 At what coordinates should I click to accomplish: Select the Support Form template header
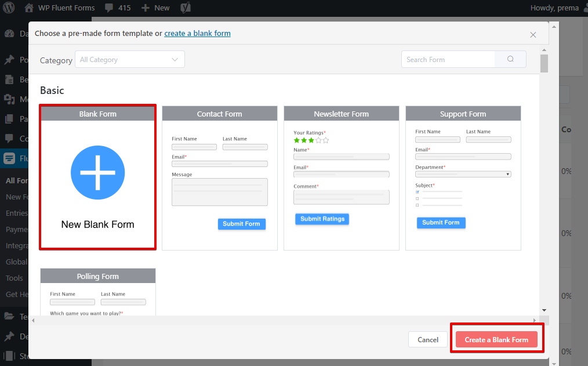(463, 114)
